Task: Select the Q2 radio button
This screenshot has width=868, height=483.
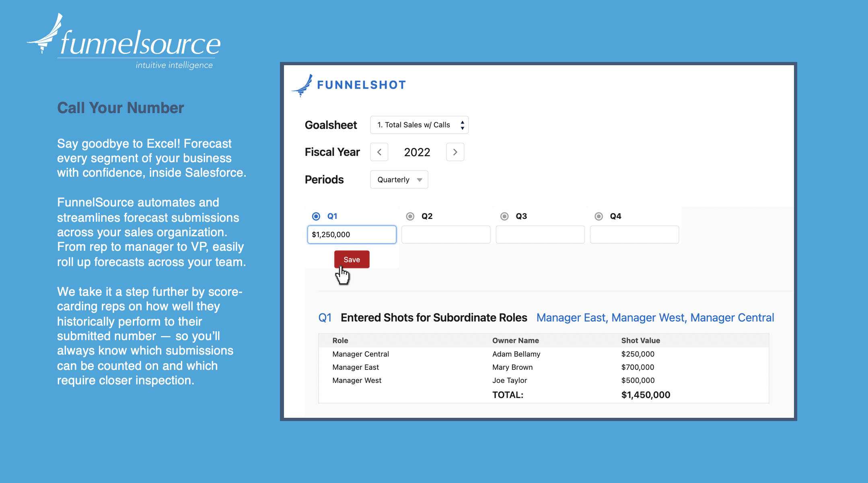Action: click(410, 217)
